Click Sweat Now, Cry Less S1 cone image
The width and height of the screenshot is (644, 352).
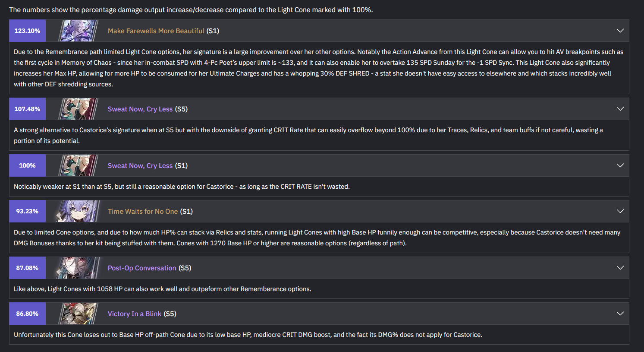(x=78, y=165)
